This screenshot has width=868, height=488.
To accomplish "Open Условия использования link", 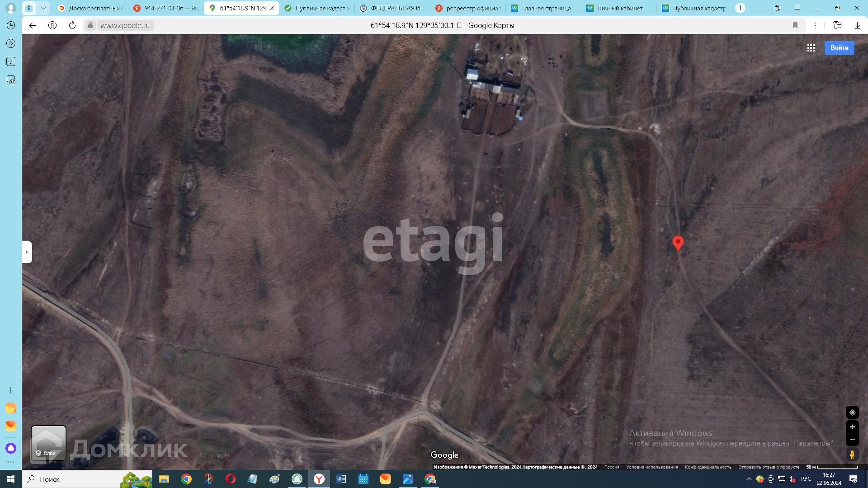I will [x=652, y=467].
